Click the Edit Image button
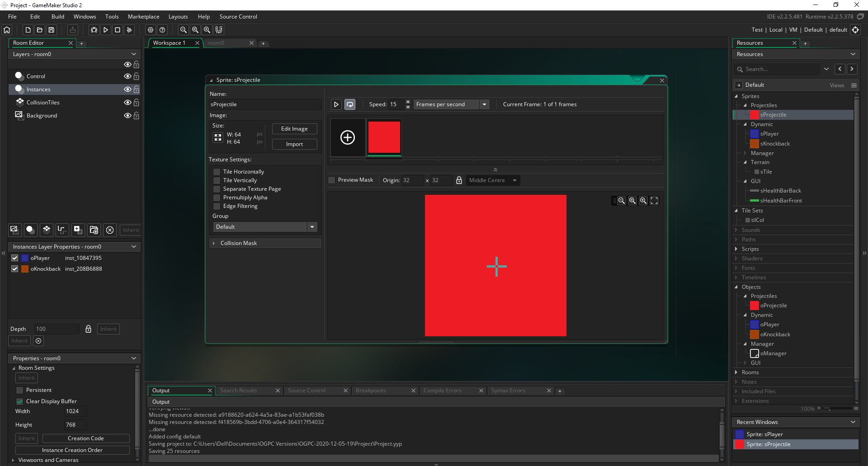868x466 pixels. pyautogui.click(x=294, y=129)
